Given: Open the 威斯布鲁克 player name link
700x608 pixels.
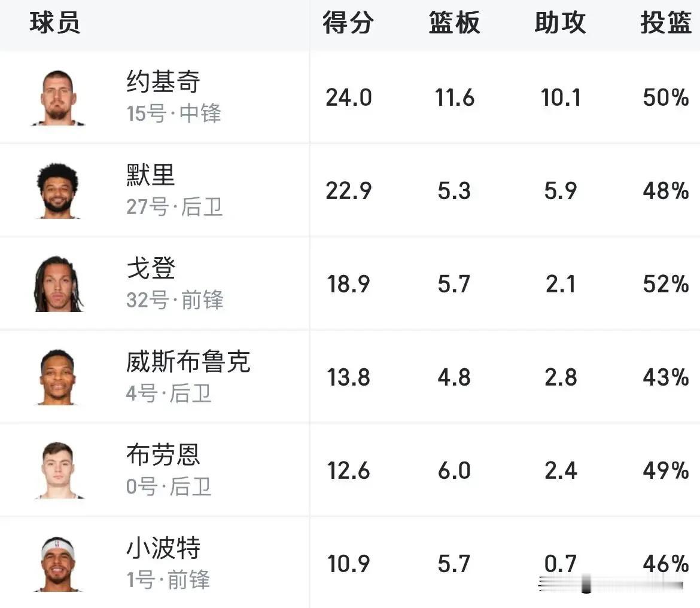Looking at the screenshot, I should point(188,361).
